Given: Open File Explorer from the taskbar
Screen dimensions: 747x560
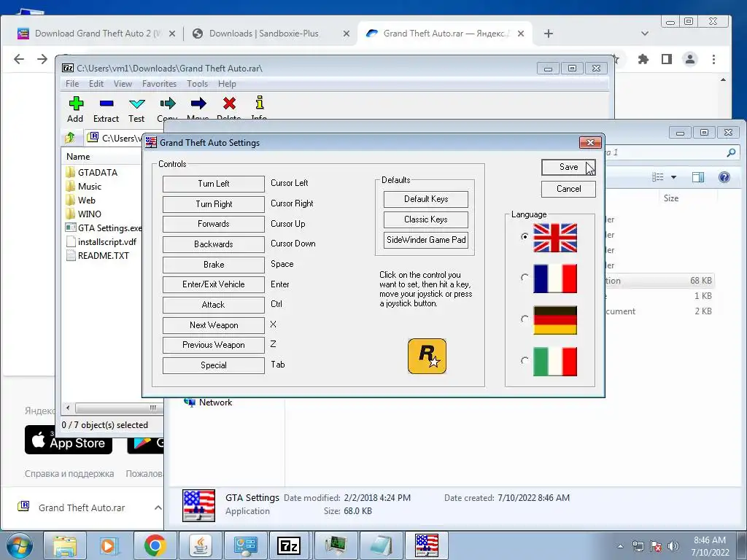Looking at the screenshot, I should coord(65,545).
